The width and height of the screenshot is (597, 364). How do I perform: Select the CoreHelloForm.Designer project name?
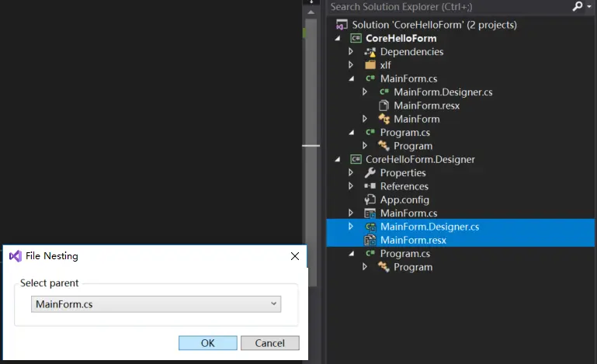(x=420, y=159)
